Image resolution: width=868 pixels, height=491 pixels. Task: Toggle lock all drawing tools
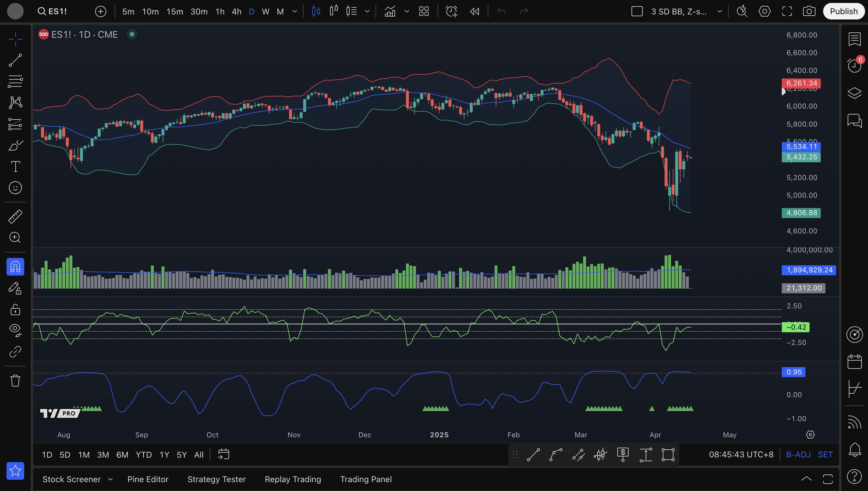[15, 309]
